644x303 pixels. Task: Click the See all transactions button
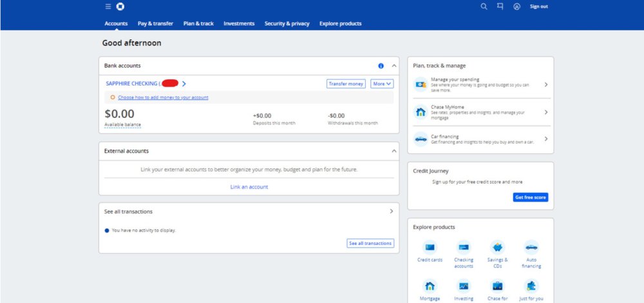tap(370, 244)
